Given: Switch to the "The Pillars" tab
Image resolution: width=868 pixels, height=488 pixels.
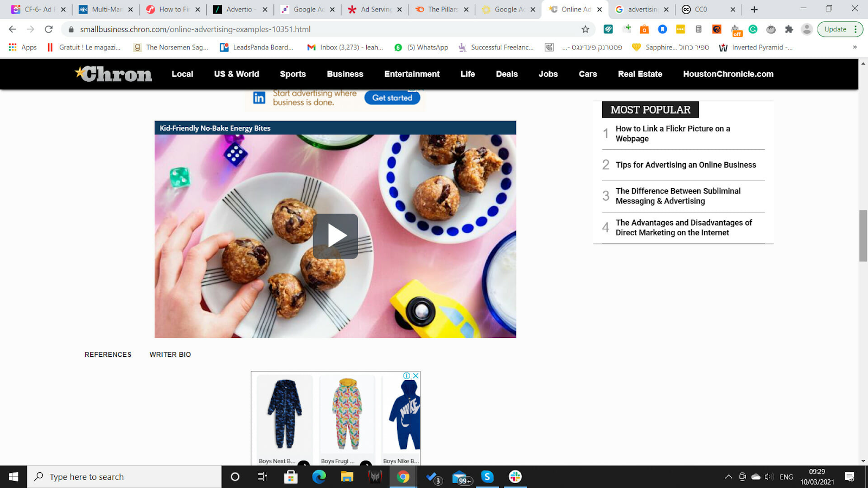Looking at the screenshot, I should point(442,9).
